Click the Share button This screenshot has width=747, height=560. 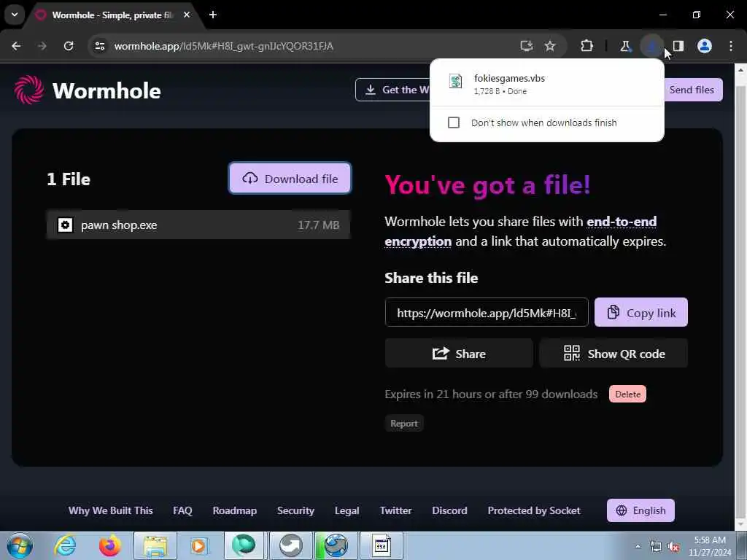pyautogui.click(x=459, y=354)
